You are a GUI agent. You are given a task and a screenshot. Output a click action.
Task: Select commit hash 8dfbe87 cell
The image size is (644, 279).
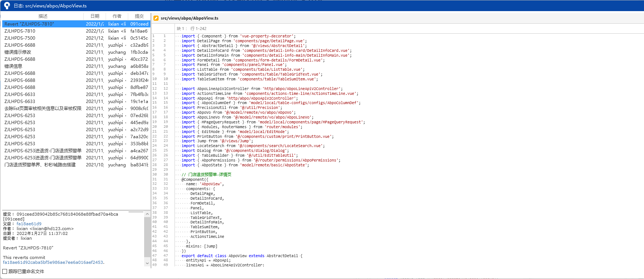[139, 87]
